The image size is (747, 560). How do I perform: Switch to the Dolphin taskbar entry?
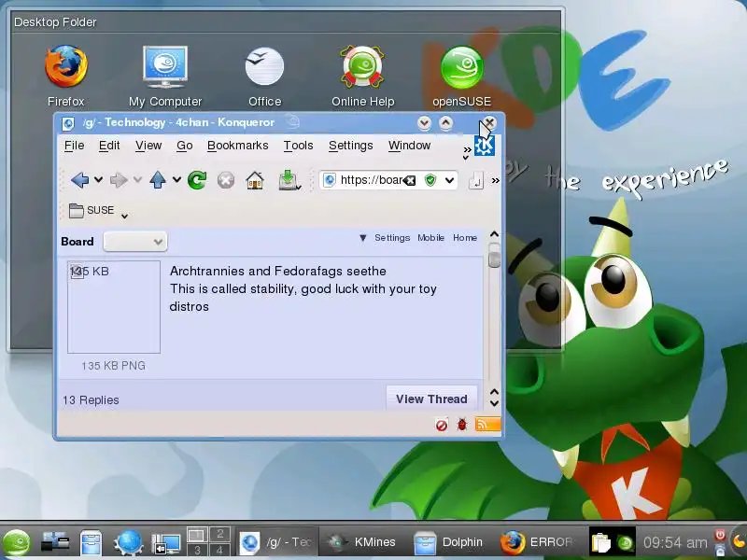(x=449, y=542)
